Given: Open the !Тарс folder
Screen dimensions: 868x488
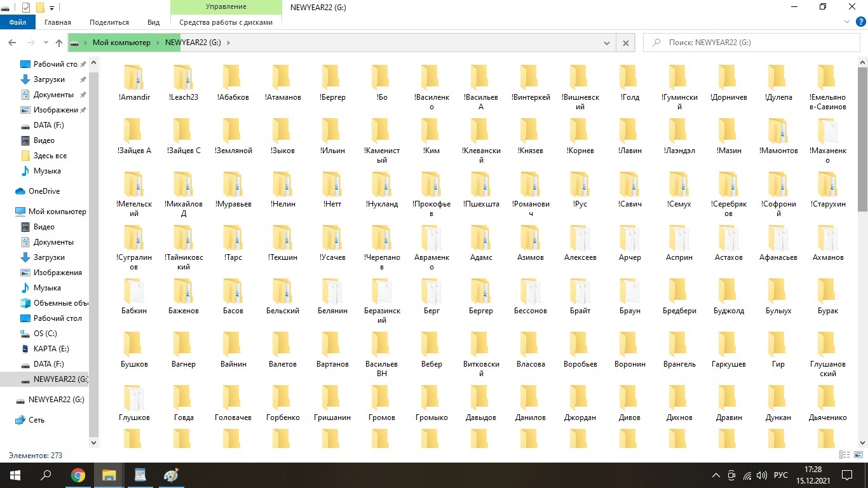Looking at the screenshot, I should (233, 243).
